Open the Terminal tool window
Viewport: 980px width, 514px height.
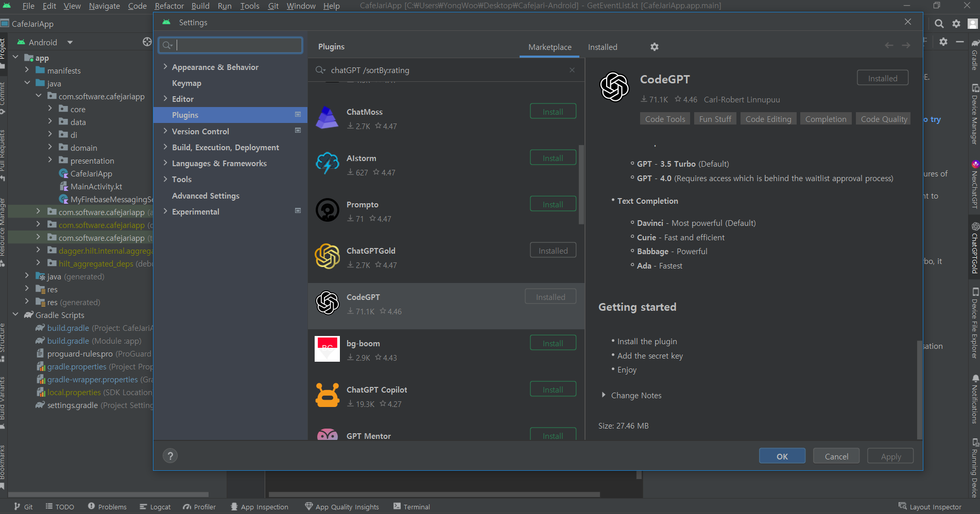click(411, 507)
